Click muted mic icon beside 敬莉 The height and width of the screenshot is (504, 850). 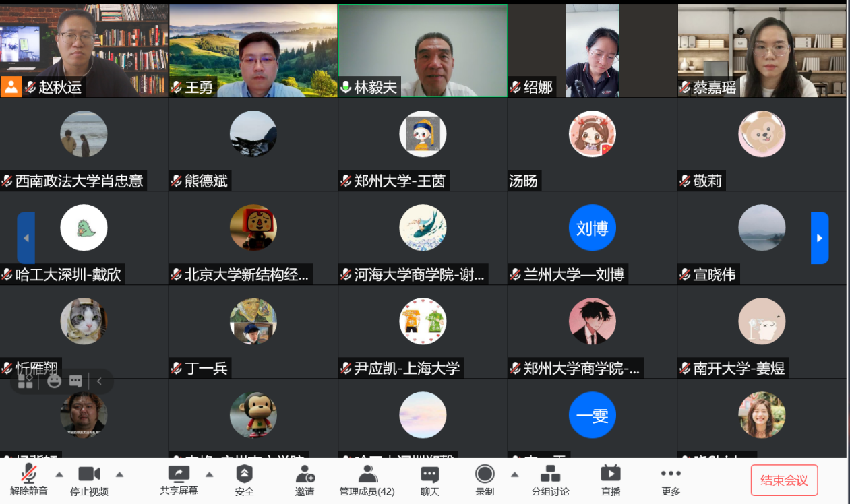click(685, 181)
